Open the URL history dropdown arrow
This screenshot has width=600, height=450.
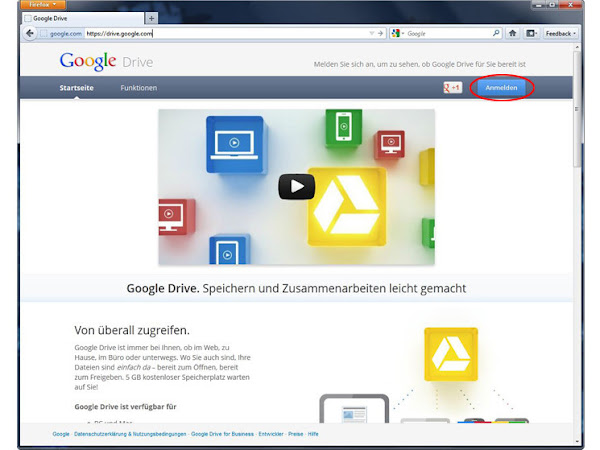372,33
